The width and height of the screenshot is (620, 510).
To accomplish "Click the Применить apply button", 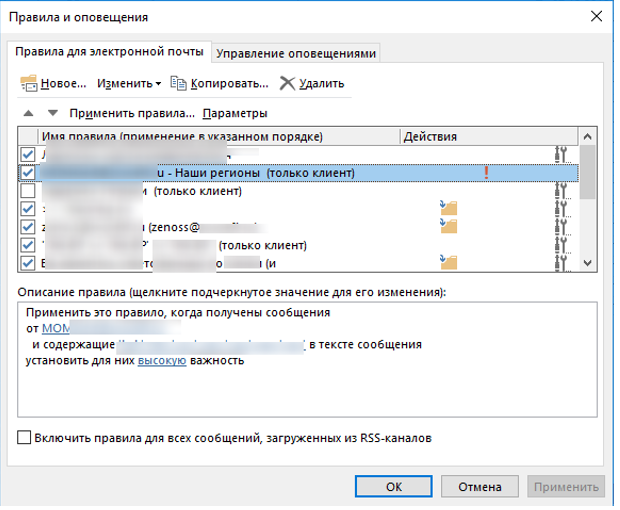I will (566, 486).
